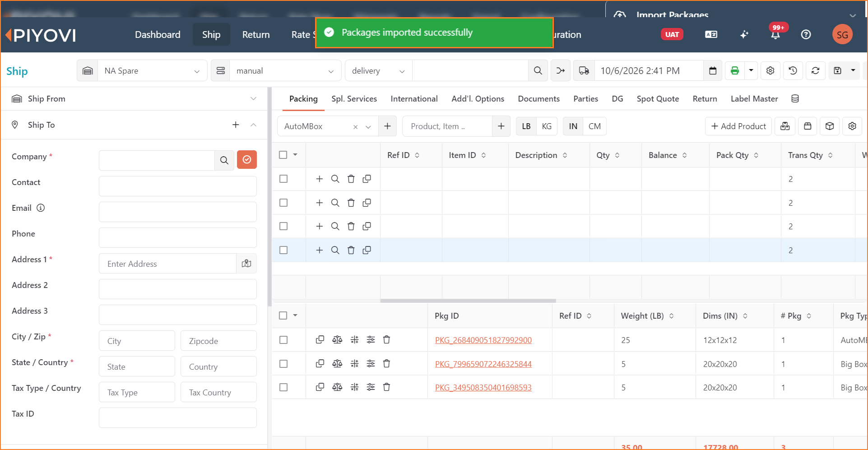
Task: Tick the checkbox for PKG_2684090518279929​00 row
Action: 283,340
